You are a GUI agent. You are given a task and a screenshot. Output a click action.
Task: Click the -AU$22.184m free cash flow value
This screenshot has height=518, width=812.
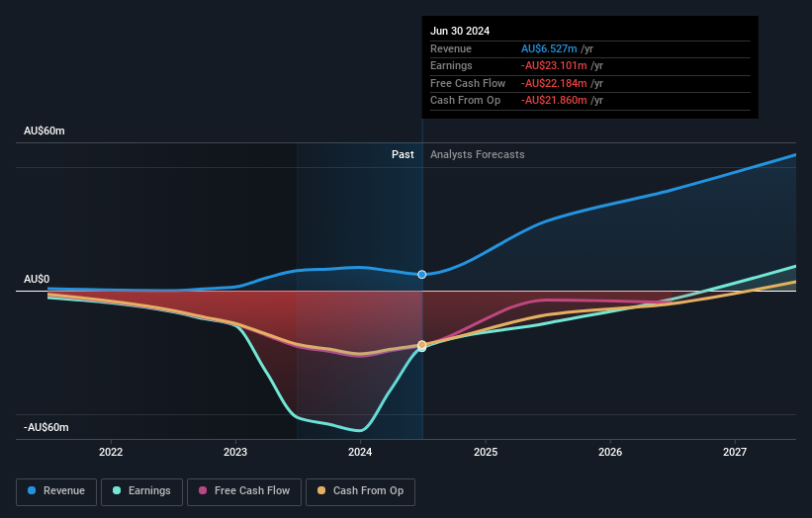tap(554, 83)
